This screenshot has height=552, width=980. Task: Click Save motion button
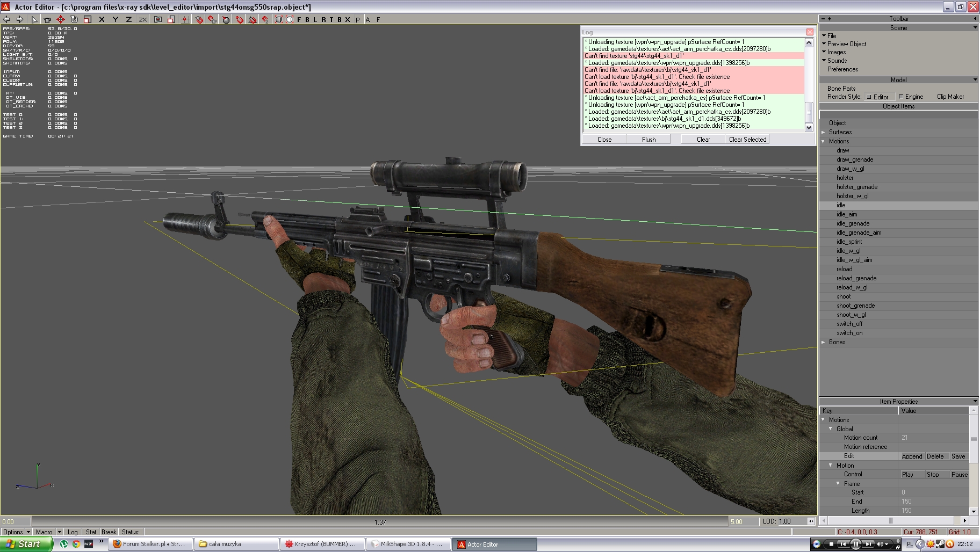point(959,456)
